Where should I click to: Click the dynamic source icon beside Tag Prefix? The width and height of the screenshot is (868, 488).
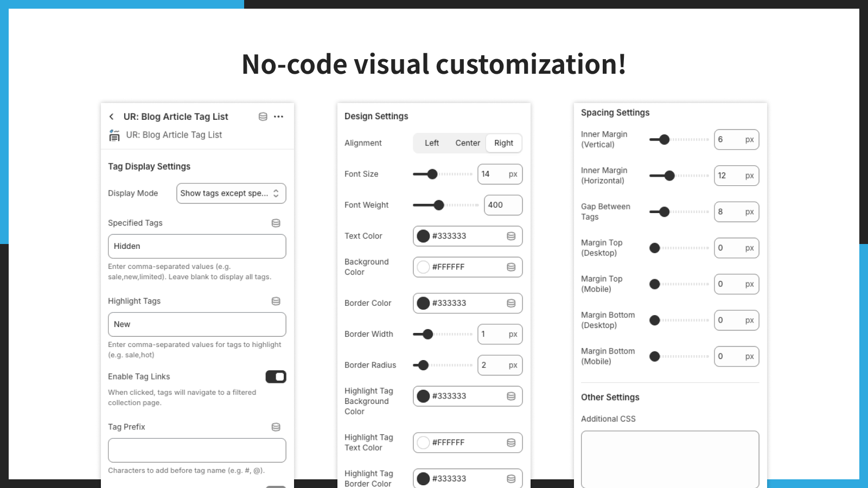pyautogui.click(x=276, y=427)
